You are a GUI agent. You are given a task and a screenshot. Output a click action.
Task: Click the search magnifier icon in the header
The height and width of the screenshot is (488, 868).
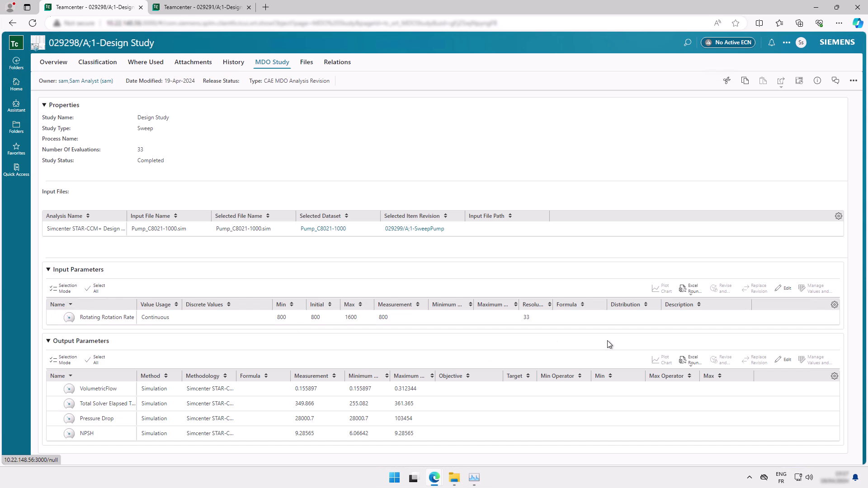coord(688,42)
